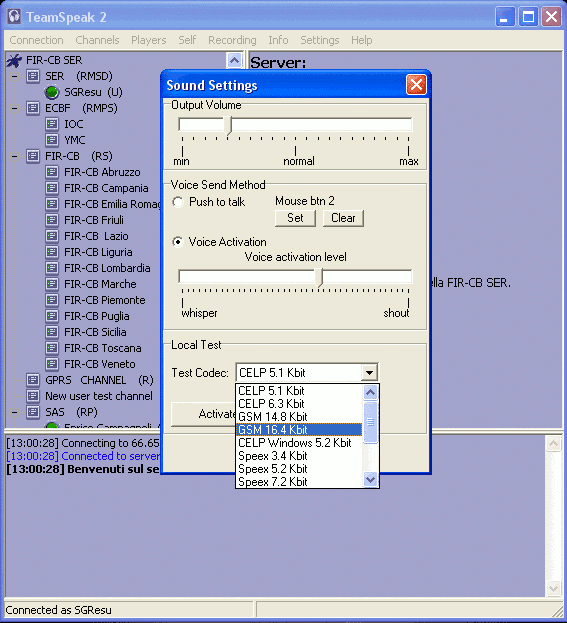Click the Set button for push-to-talk key
Screen dimensions: 567x623
295,218
